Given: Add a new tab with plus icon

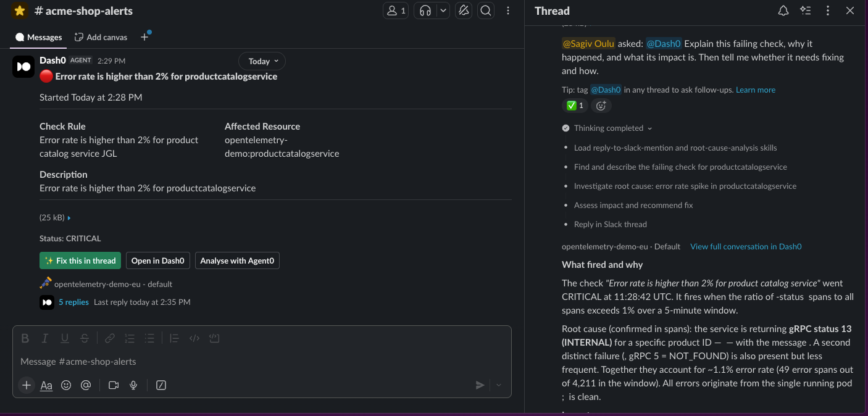Looking at the screenshot, I should [144, 37].
